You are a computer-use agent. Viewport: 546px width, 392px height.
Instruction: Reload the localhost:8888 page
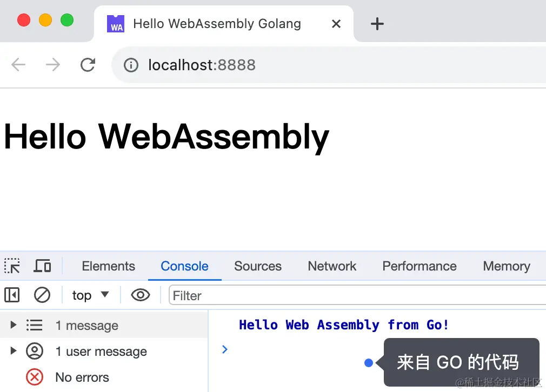88,64
